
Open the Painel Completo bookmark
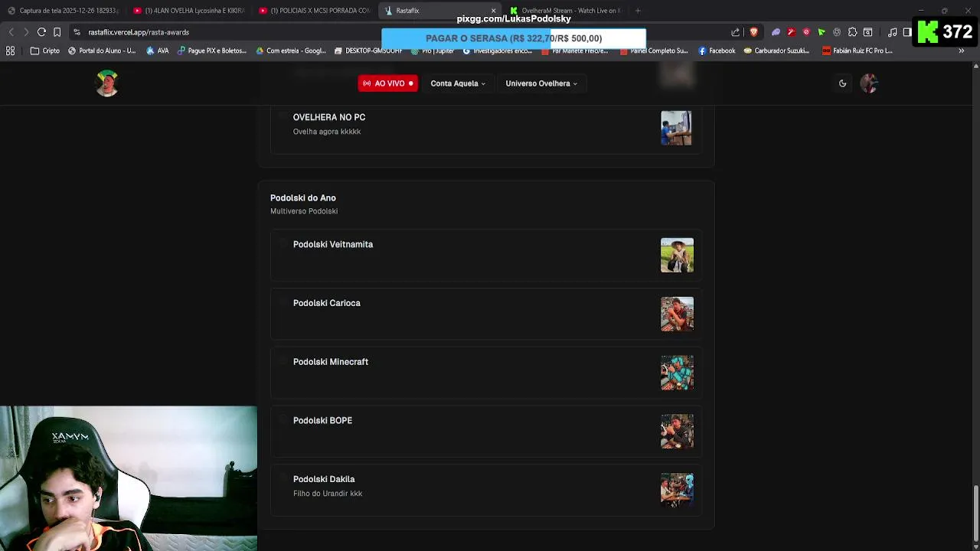coord(654,51)
